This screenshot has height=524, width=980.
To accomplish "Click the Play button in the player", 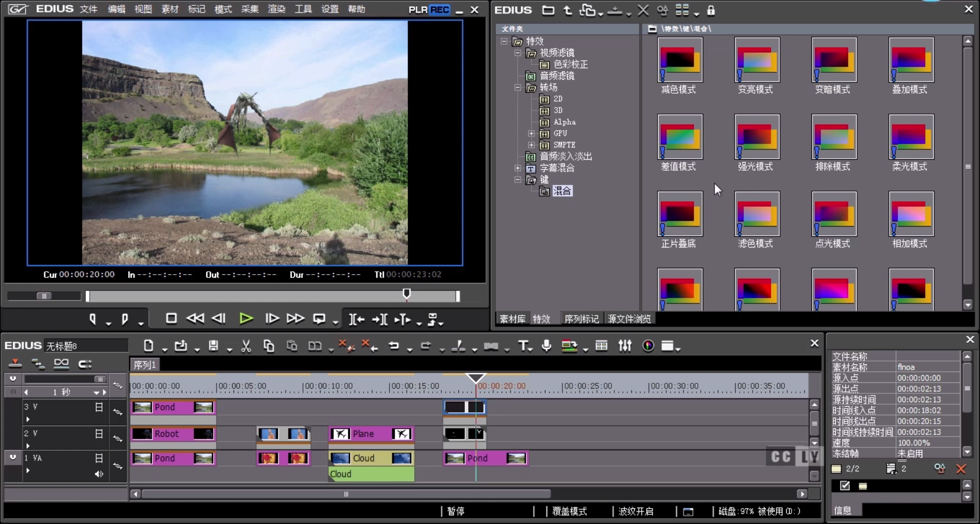I will [x=246, y=319].
